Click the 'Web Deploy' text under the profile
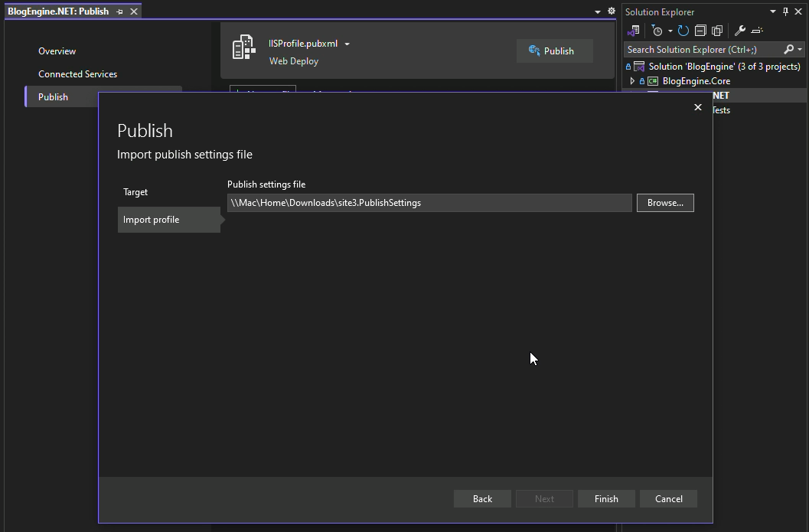 (x=294, y=61)
